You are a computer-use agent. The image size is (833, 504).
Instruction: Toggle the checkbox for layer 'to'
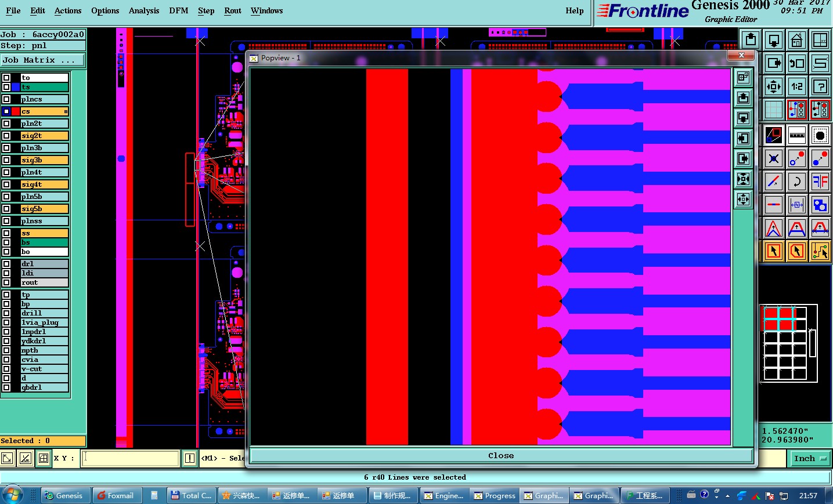point(6,78)
